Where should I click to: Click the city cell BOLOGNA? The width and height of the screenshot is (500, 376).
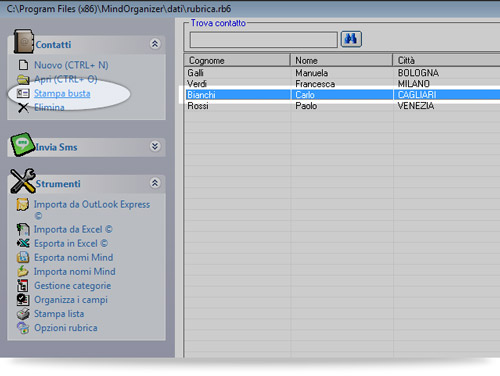418,73
